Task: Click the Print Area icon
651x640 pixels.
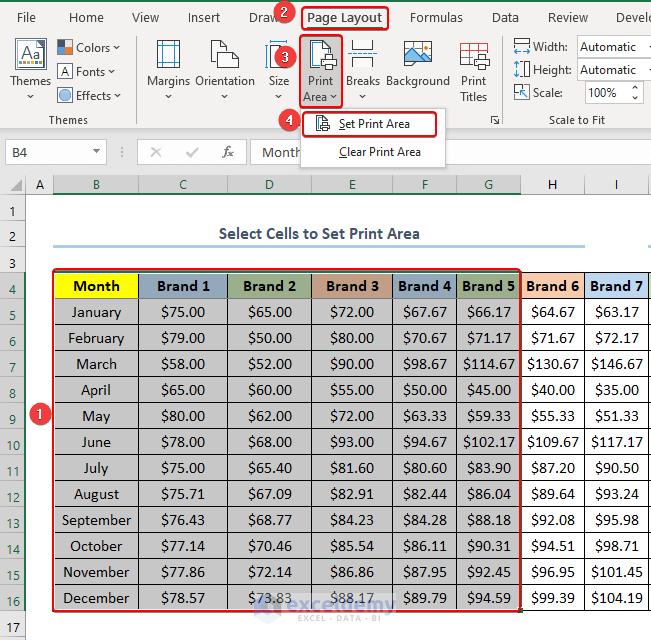Action: pyautogui.click(x=321, y=54)
